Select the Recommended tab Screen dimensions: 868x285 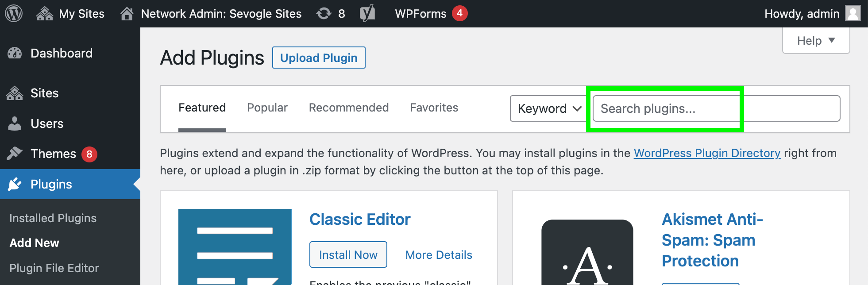coord(348,108)
